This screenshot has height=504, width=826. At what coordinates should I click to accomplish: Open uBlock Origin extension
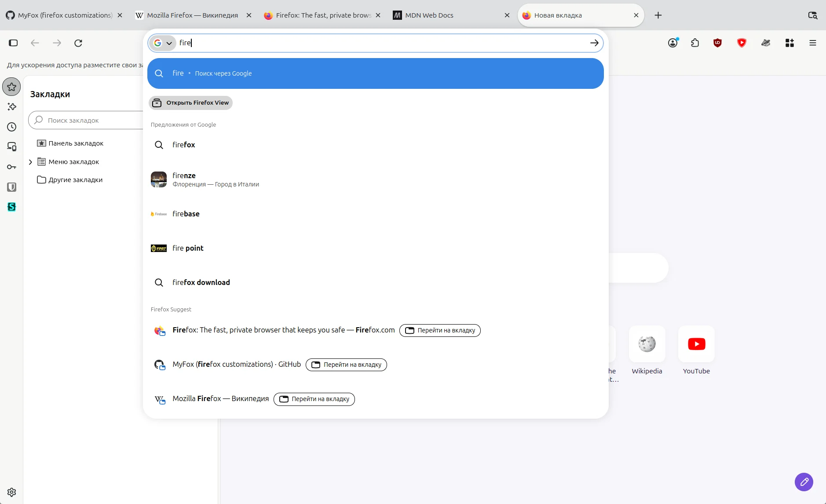717,43
